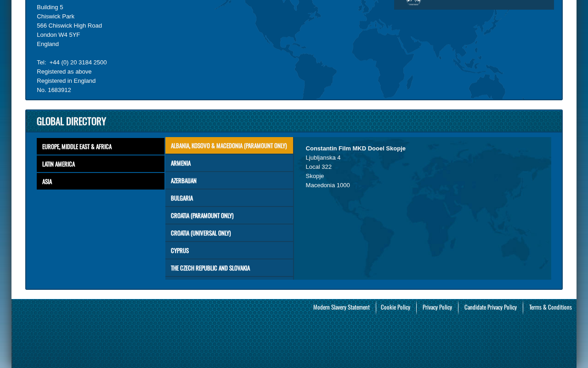
Task: Go to Candidate Privacy Policy
Action: (491, 307)
